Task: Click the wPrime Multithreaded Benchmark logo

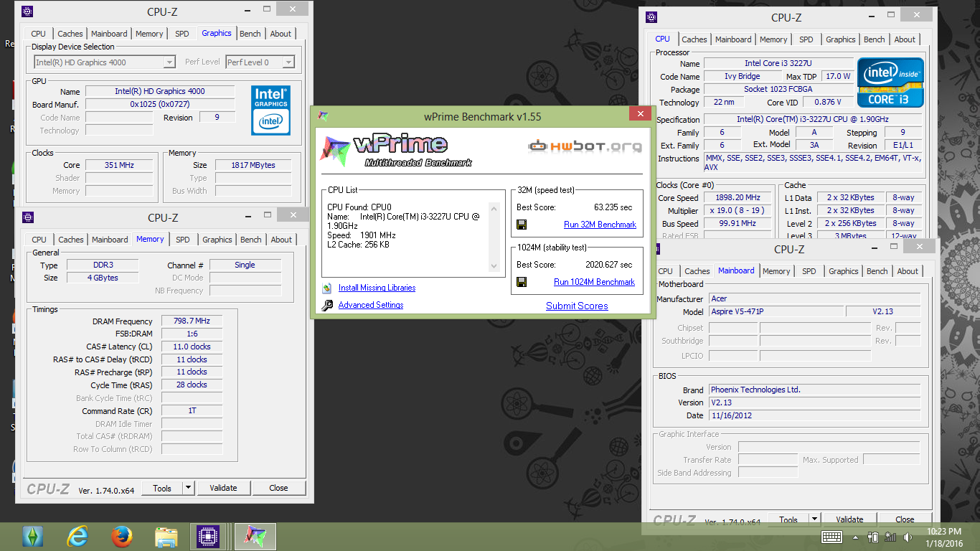Action: coord(396,151)
